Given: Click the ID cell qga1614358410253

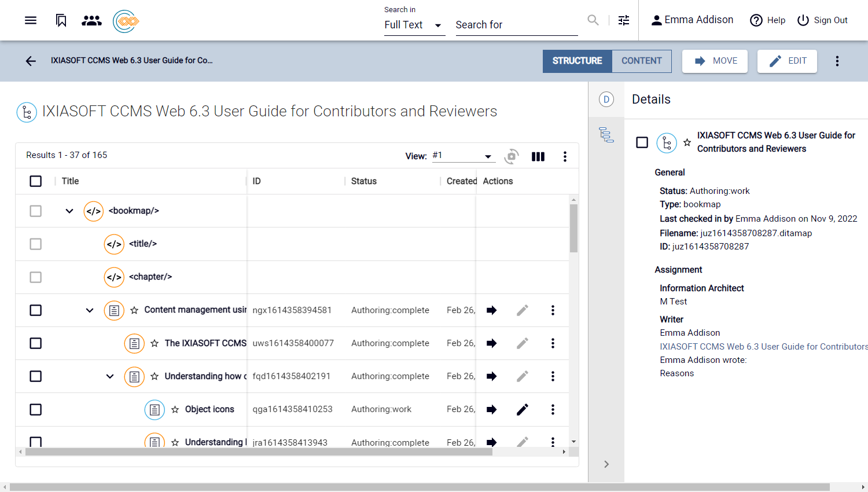Looking at the screenshot, I should point(292,410).
